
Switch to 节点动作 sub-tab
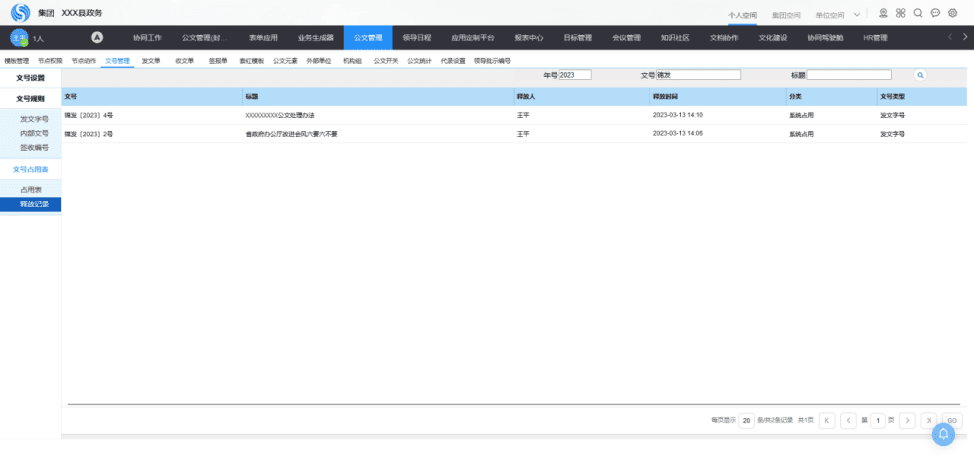(84, 61)
